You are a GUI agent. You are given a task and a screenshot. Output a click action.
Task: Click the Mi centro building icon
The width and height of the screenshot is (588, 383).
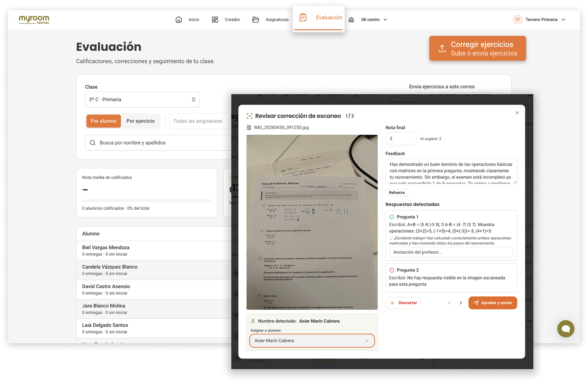[351, 20]
